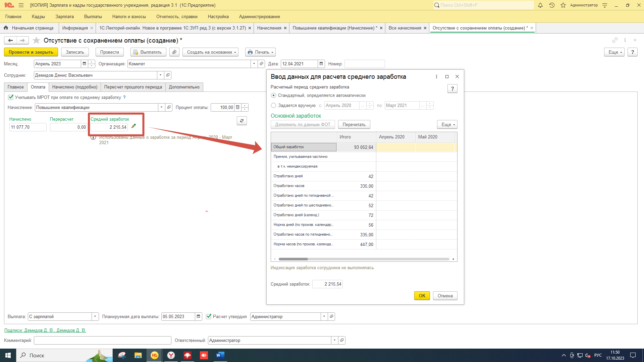Toggle Учитывать МРОТ при оплате checkbox

click(11, 97)
